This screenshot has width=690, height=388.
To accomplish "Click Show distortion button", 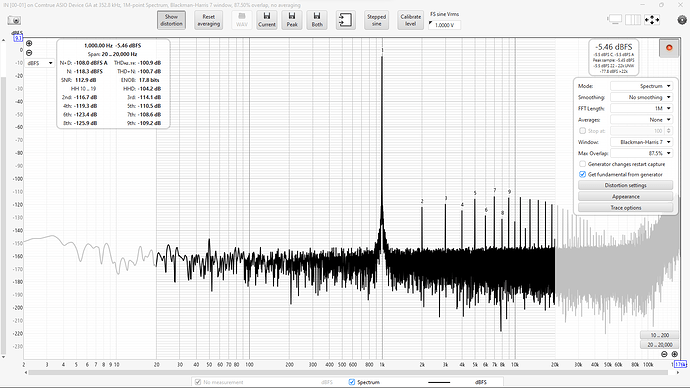I will click(x=171, y=20).
